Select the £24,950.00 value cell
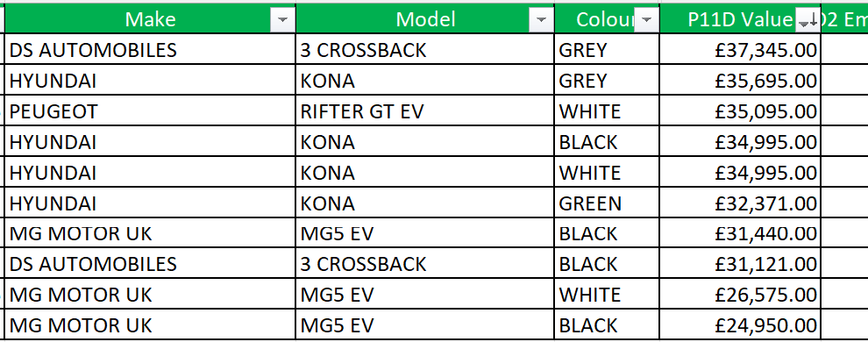868x342 pixels. [x=740, y=324]
